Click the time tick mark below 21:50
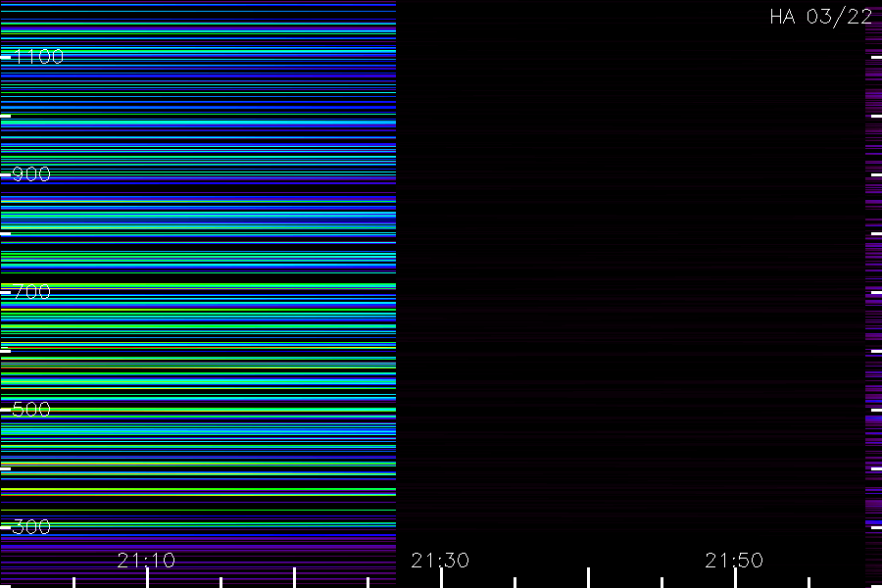Screen dimensions: 882x588 point(735,578)
